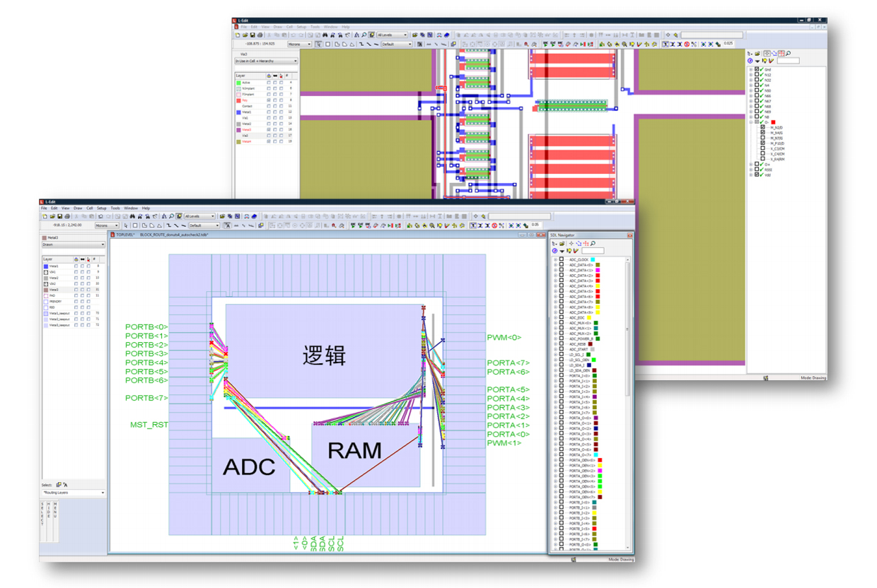This screenshot has height=588, width=877.
Task: Toggle the checkbox next to ADC_CLOCK net
Action: coord(562,259)
